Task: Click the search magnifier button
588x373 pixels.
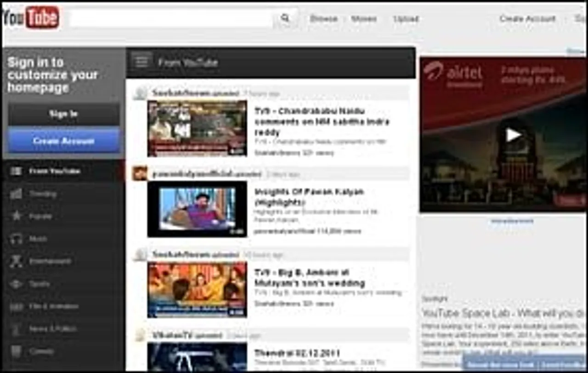Action: click(285, 18)
